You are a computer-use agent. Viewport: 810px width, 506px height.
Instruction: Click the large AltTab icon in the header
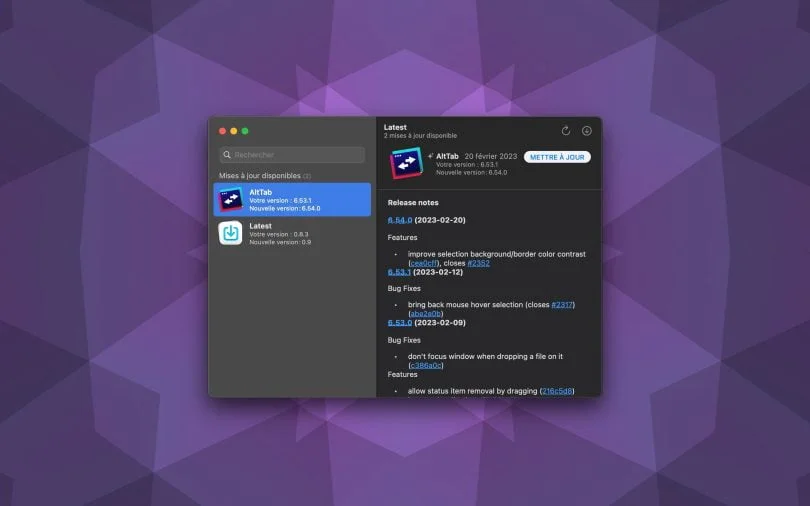[406, 163]
